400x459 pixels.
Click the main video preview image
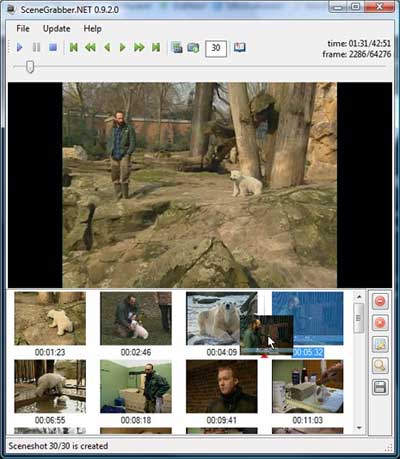[200, 185]
